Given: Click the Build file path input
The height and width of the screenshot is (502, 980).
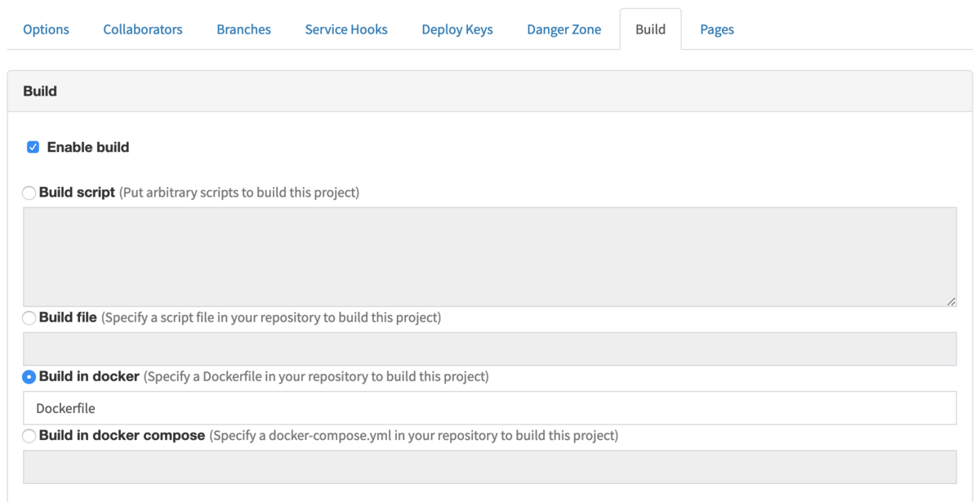Looking at the screenshot, I should 489,349.
